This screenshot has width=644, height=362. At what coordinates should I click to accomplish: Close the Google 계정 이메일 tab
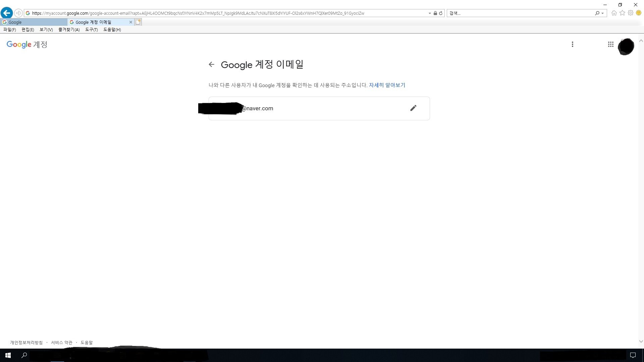(131, 22)
